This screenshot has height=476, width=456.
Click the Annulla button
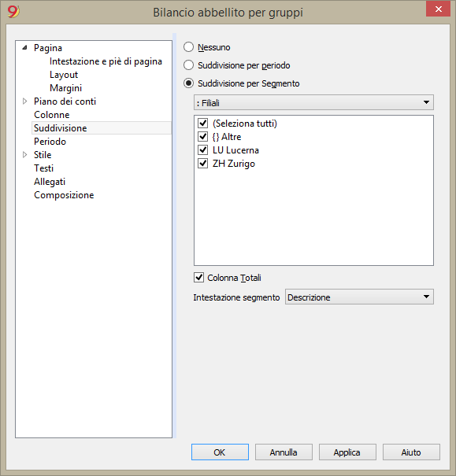click(x=284, y=452)
